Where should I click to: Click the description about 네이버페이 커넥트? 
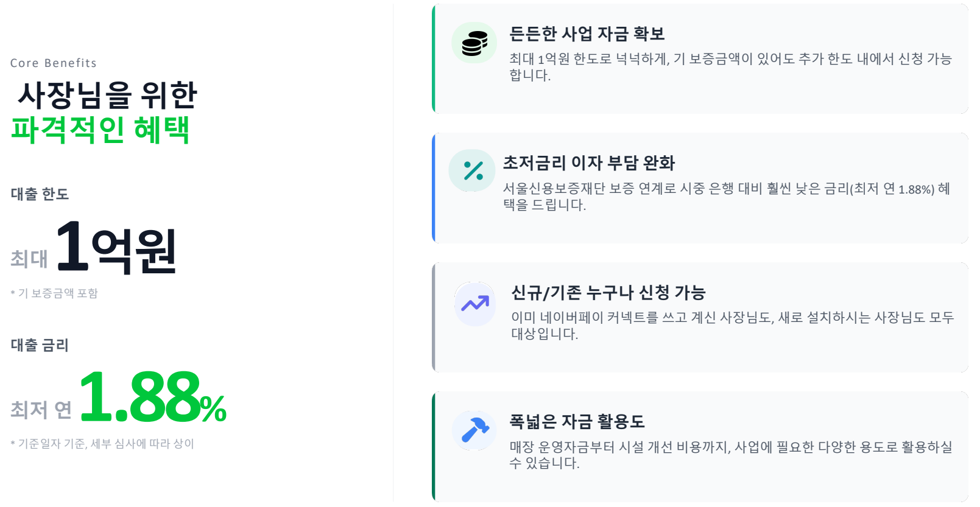pos(732,325)
